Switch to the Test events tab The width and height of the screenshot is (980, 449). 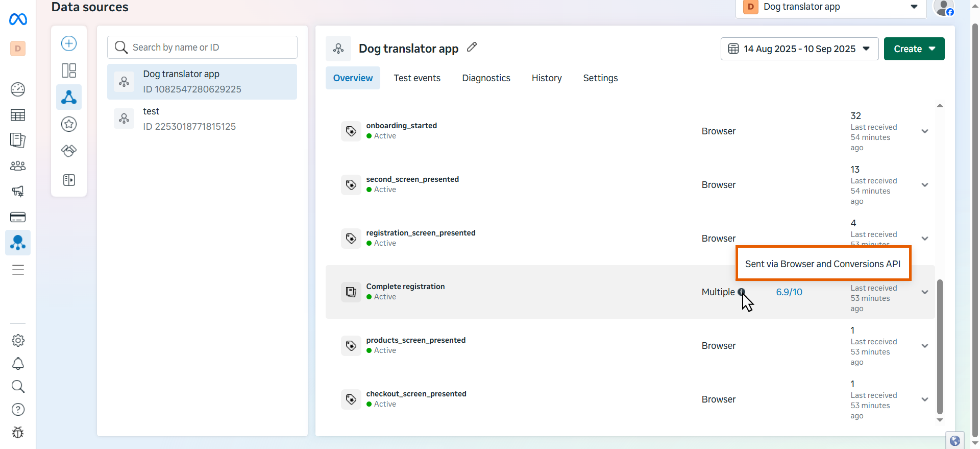click(x=417, y=78)
